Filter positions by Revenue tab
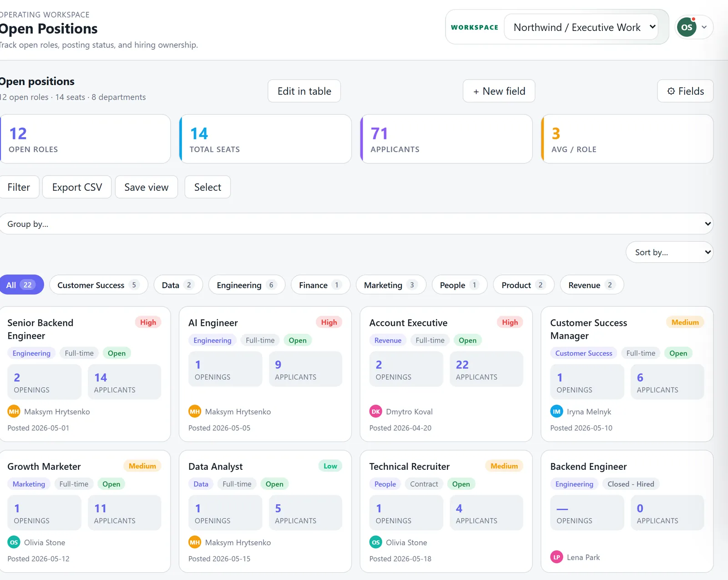 pos(591,285)
